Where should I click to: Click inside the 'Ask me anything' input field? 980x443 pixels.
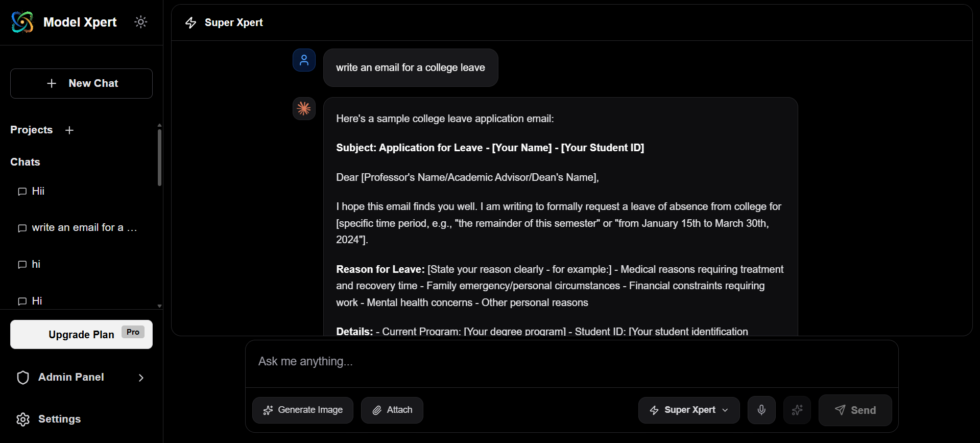(511, 362)
